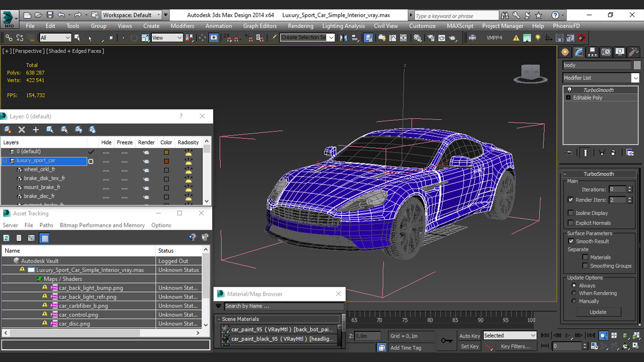The image size is (644, 362).
Task: Open the selection filter All dropdown
Action: 55,38
